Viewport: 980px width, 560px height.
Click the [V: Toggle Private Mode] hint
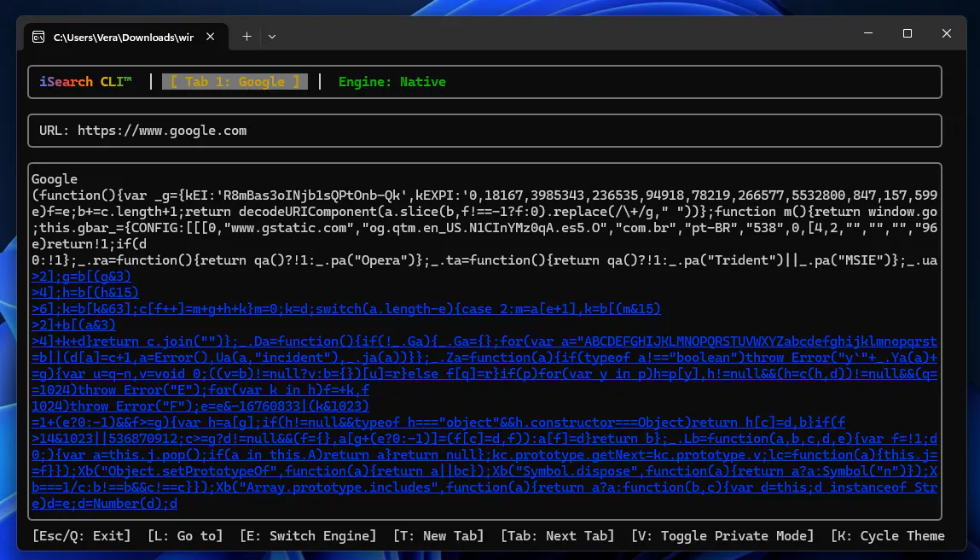click(722, 536)
